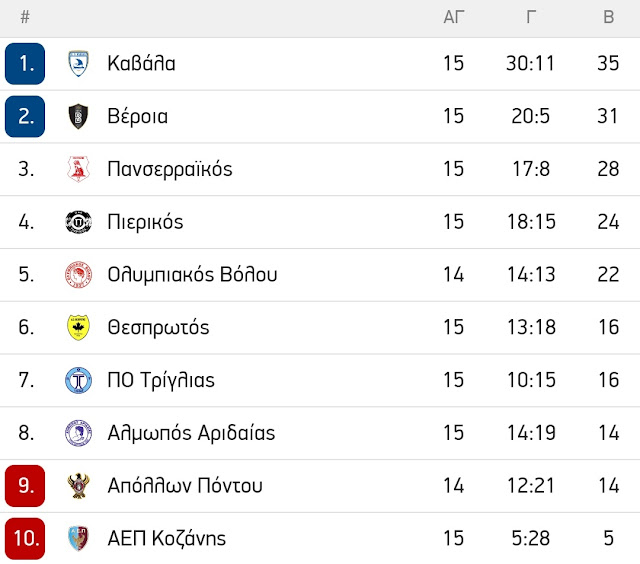
Task: Click the Βέροια black shield logo
Action: point(78,116)
